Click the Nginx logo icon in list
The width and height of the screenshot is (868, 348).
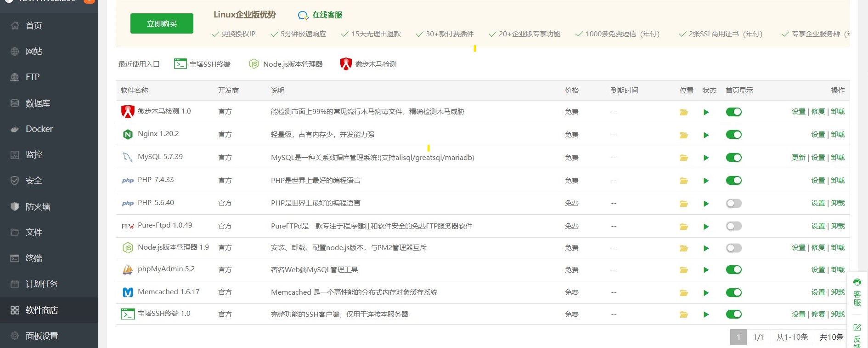[x=128, y=134]
